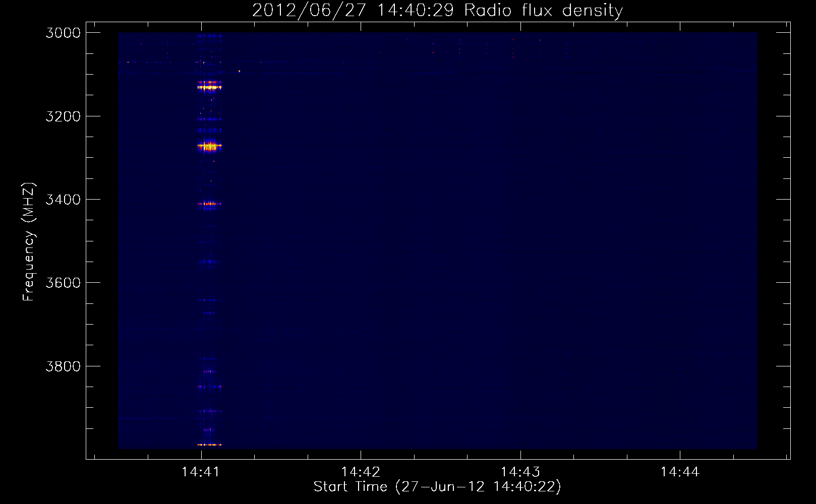Click the 3600 frequency axis label
The width and height of the screenshot is (816, 504).
pos(63,283)
